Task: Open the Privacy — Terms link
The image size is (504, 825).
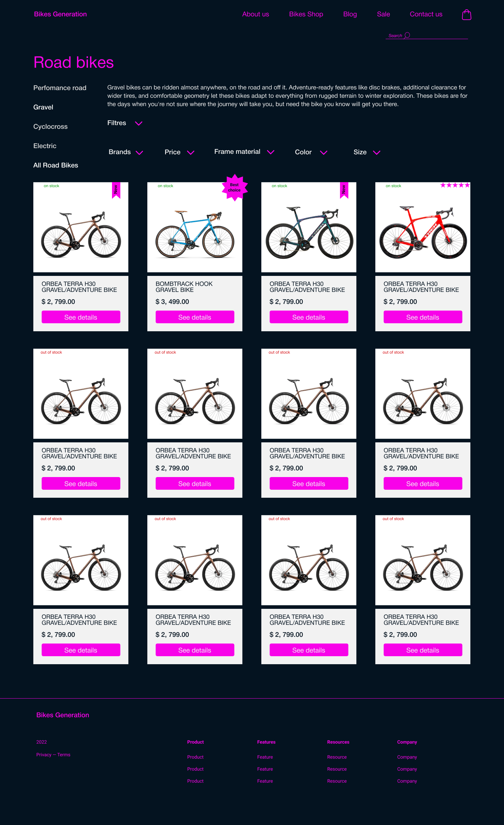Action: point(53,755)
